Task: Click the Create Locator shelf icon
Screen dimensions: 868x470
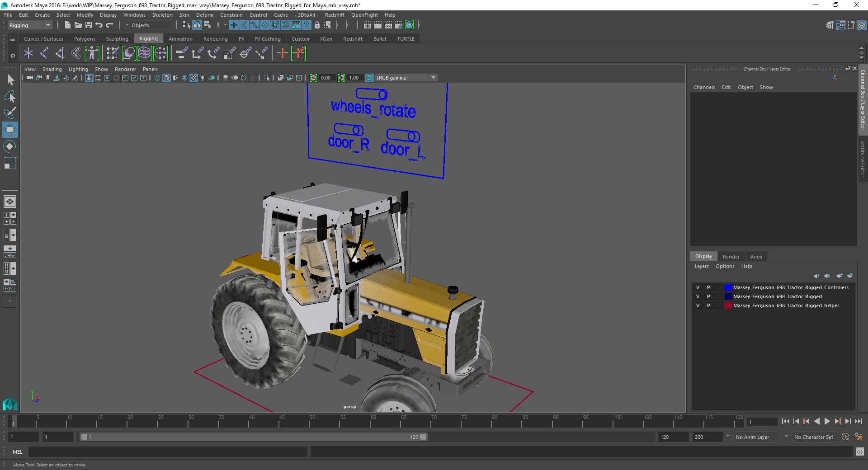Action: point(28,53)
